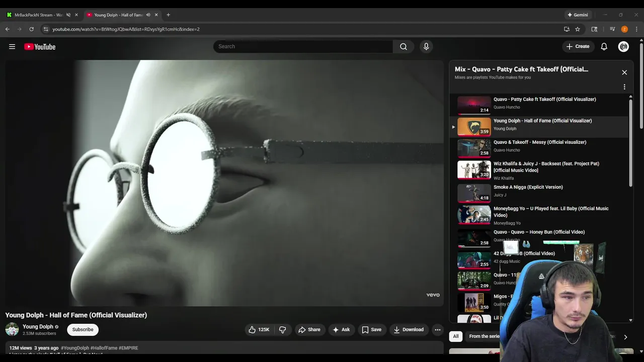644x362 pixels.
Task: Open the Young Dolph channel avatar
Action: (12, 329)
